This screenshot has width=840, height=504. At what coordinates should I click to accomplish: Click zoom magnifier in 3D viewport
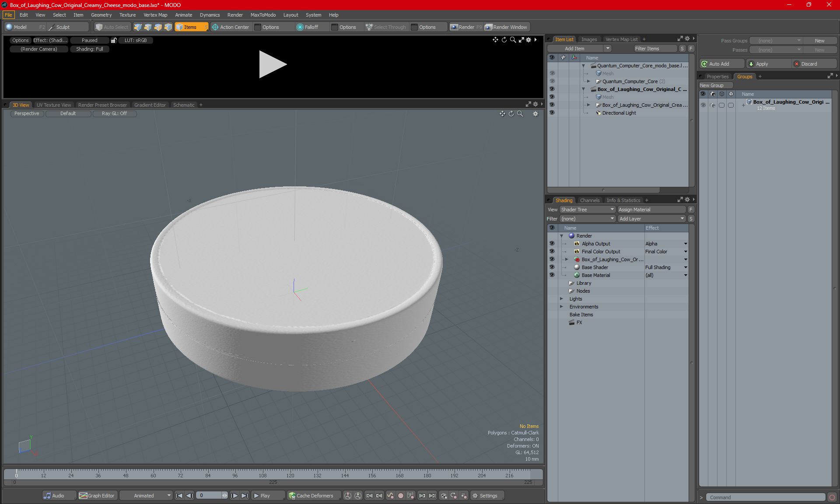tap(520, 114)
